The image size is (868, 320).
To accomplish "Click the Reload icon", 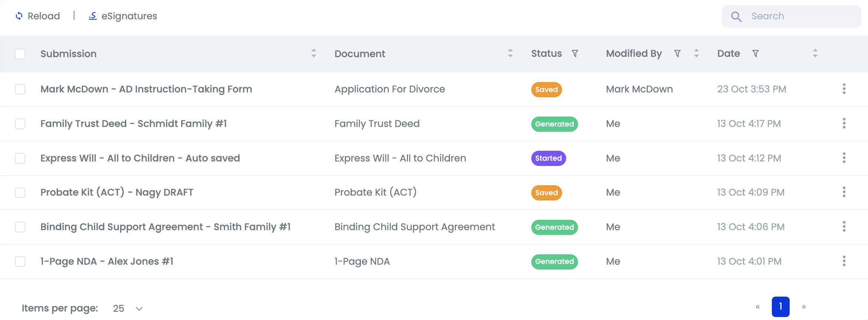I will point(19,16).
